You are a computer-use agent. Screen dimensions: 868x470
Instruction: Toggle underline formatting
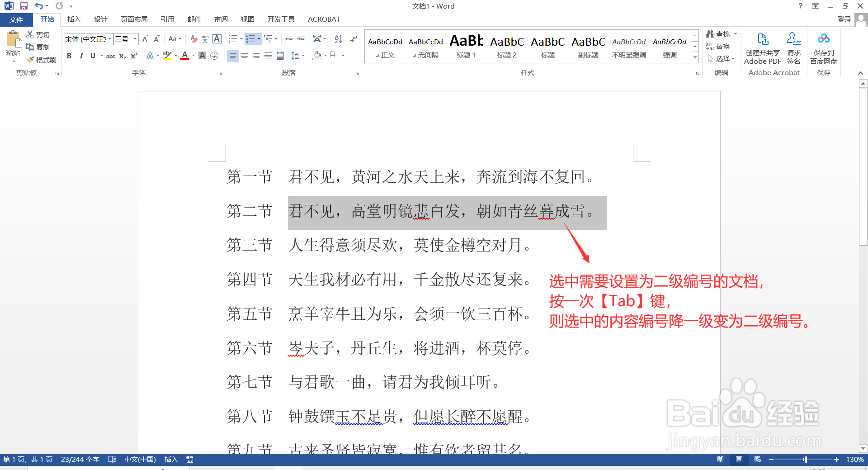click(x=93, y=56)
